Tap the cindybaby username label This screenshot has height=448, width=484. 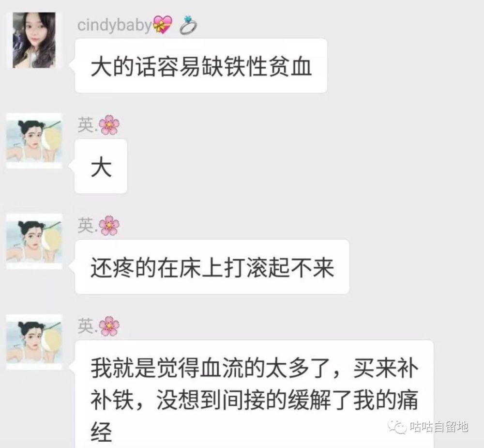115,25
